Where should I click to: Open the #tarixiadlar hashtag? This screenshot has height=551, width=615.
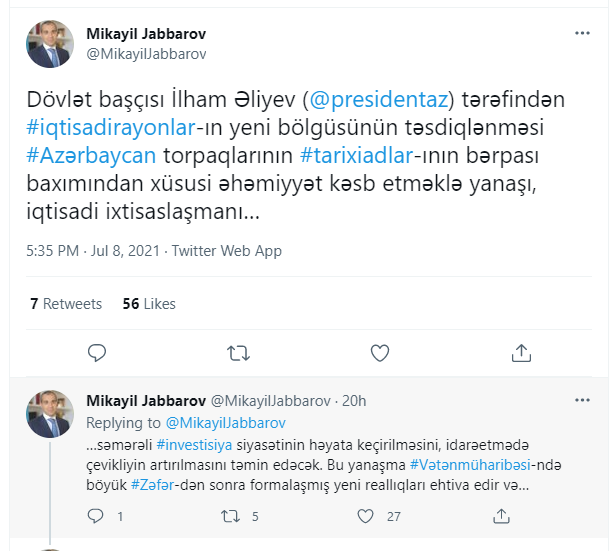click(x=357, y=156)
